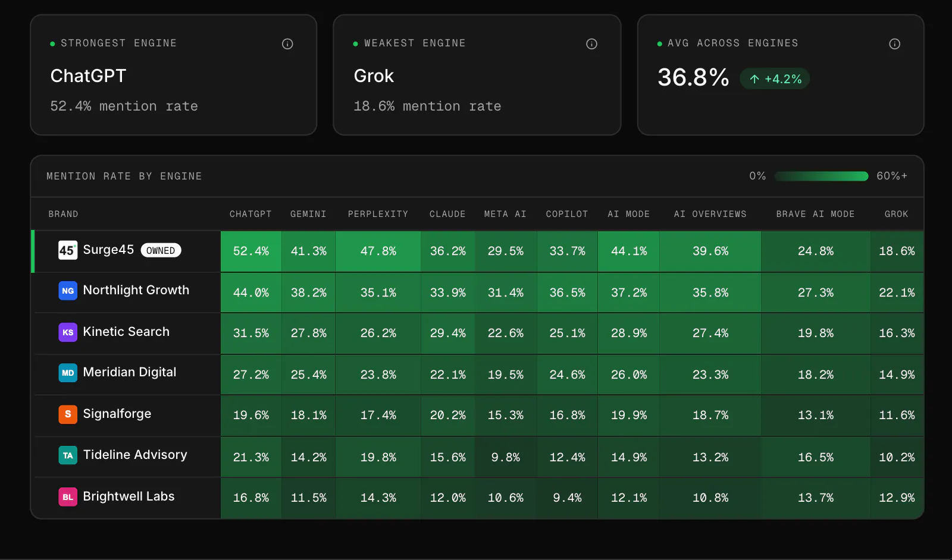Click the BRAND column header

[x=63, y=214]
